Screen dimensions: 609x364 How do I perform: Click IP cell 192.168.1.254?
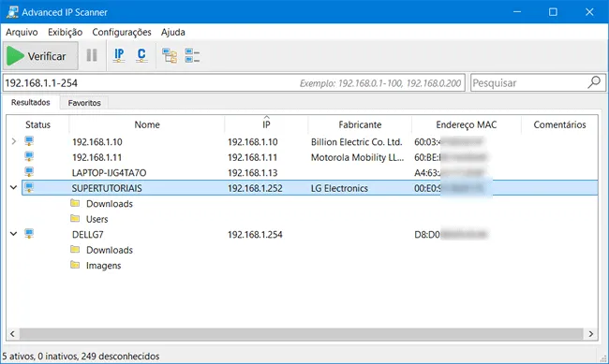(x=255, y=234)
